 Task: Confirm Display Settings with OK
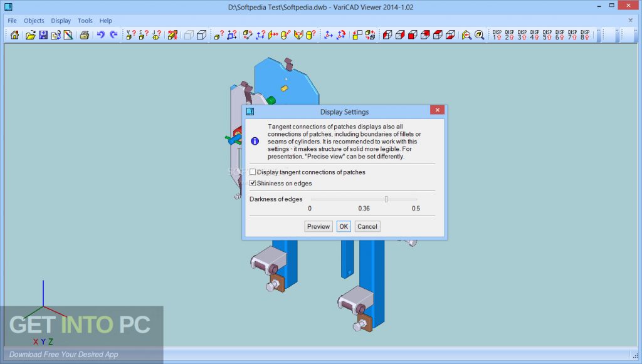click(x=344, y=227)
